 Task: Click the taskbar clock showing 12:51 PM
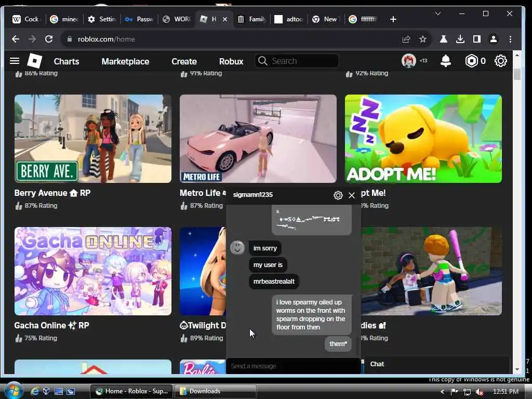[506, 392]
